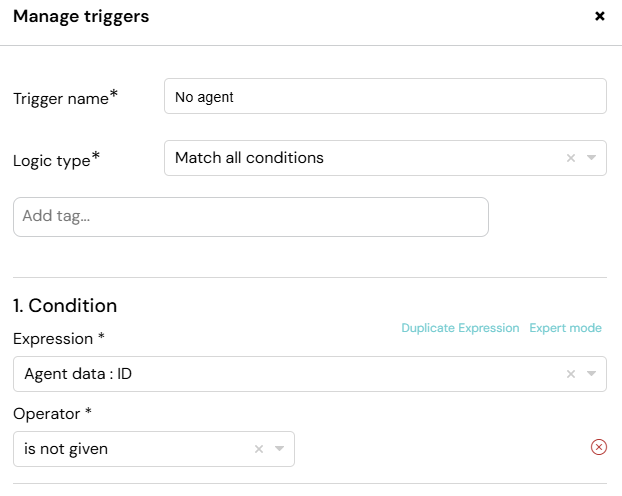Clear the Agent data : ID expression
The height and width of the screenshot is (496, 622).
coord(571,374)
